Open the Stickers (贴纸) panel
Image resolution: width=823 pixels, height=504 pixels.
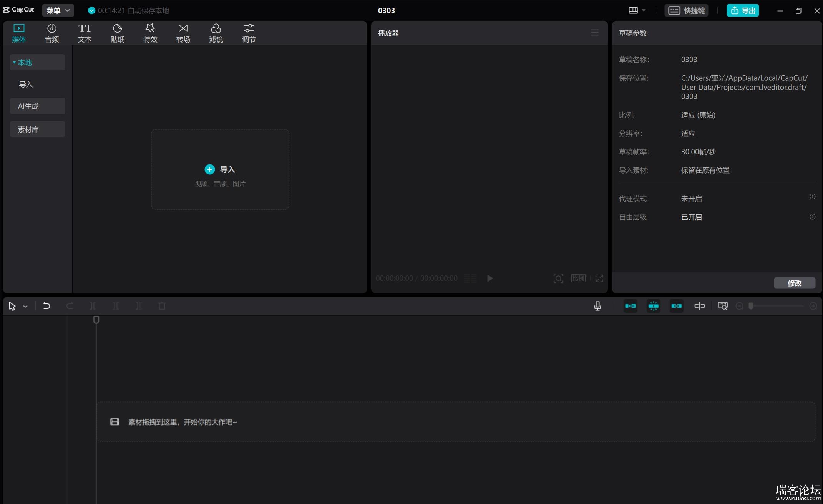tap(117, 33)
